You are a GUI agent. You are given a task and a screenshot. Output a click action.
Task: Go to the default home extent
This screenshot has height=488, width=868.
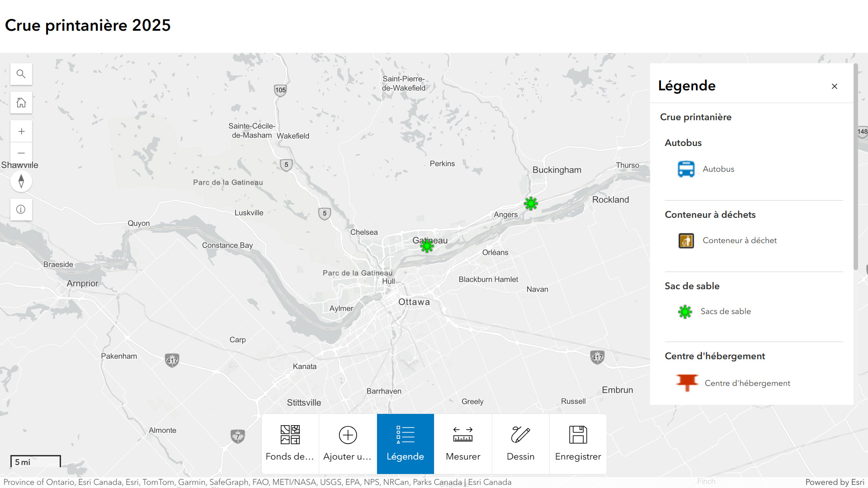[21, 103]
